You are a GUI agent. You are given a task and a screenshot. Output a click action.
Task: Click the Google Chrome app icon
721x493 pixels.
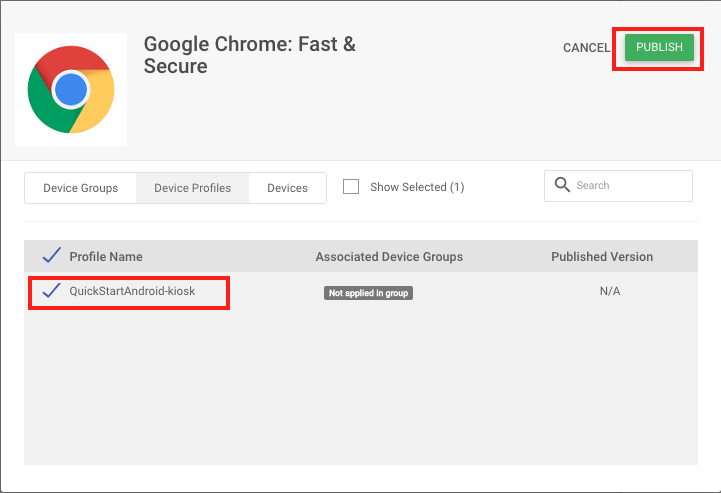point(71,89)
